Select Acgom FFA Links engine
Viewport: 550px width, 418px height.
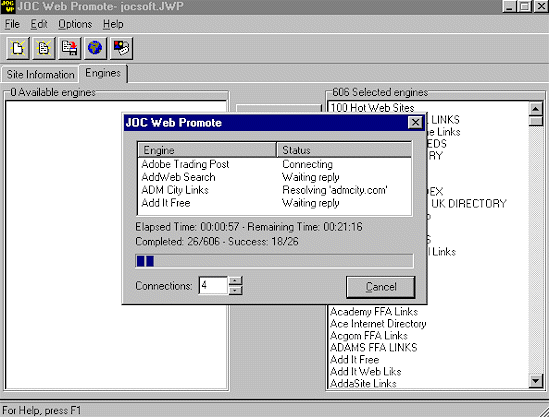[369, 335]
